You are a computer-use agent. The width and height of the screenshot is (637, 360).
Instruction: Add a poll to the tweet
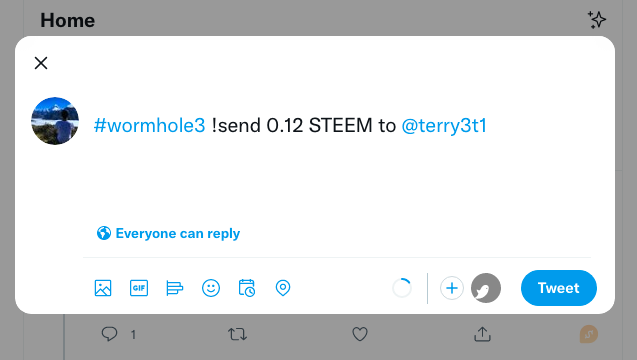click(175, 288)
